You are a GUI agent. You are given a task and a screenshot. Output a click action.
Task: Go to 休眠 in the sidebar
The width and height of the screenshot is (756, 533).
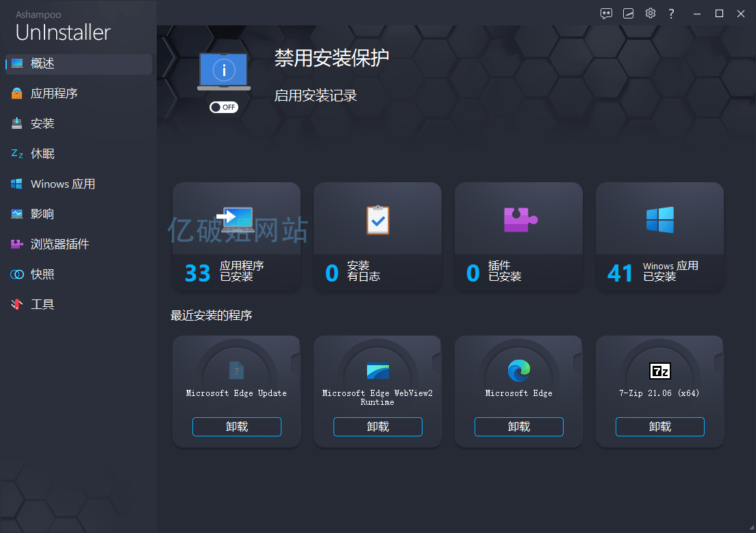tap(42, 154)
